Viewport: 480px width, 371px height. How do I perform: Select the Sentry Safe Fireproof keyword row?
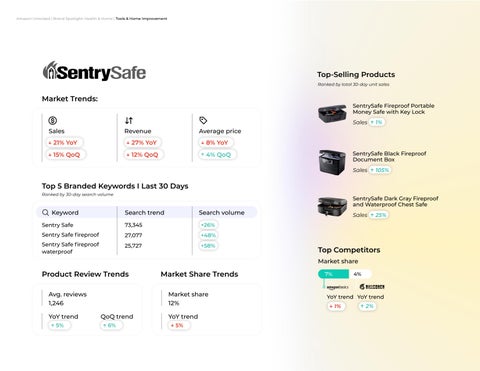pyautogui.click(x=146, y=235)
